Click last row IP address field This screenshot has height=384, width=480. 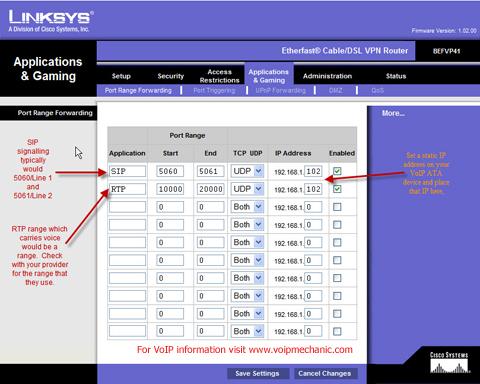313,331
